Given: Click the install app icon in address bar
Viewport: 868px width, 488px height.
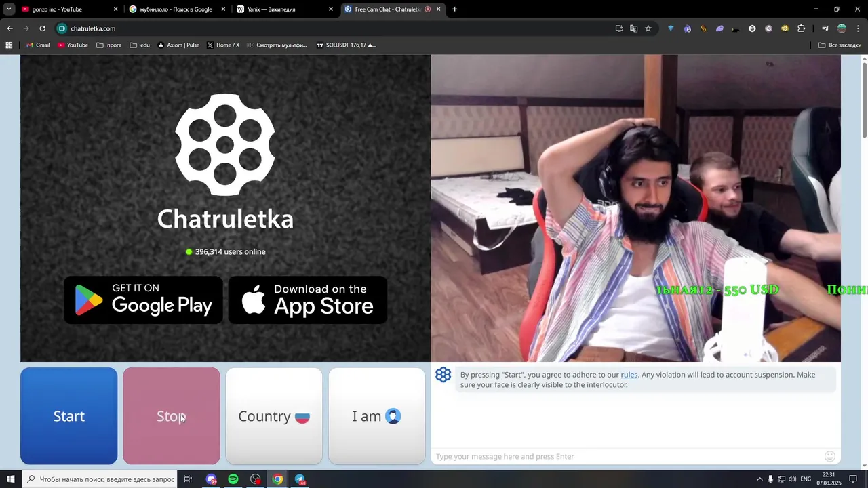Looking at the screenshot, I should click(619, 28).
